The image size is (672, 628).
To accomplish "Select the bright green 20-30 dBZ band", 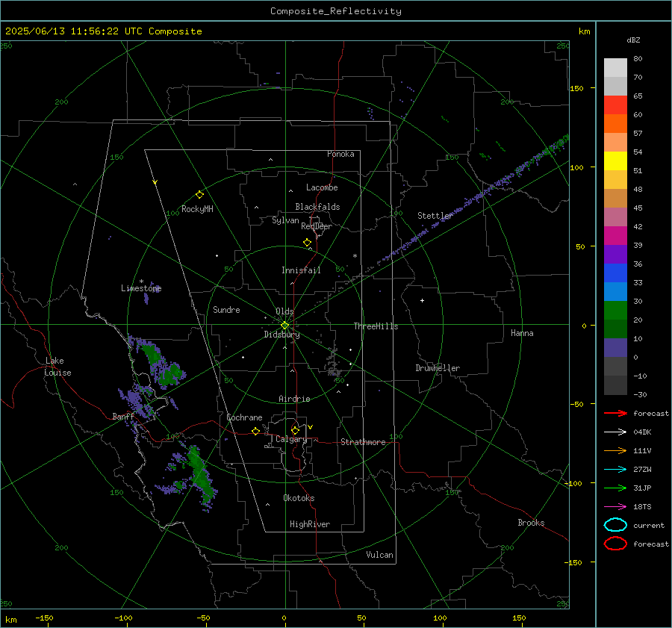I will [x=615, y=311].
